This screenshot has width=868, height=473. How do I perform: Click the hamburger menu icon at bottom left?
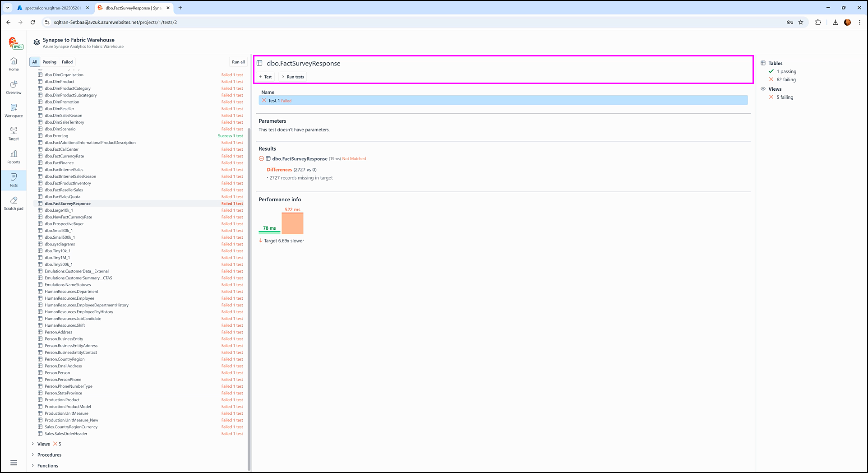pyautogui.click(x=14, y=463)
